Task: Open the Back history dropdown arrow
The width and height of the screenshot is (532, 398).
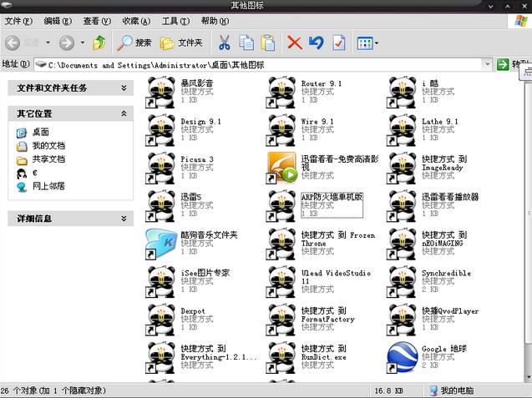Action: [48, 43]
